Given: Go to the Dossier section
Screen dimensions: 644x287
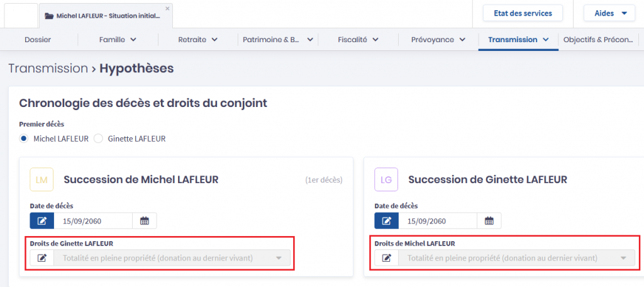Looking at the screenshot, I should [x=38, y=40].
